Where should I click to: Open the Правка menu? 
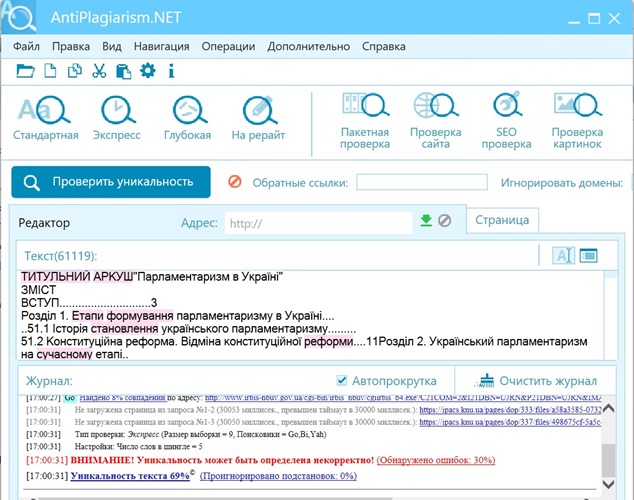(x=71, y=46)
